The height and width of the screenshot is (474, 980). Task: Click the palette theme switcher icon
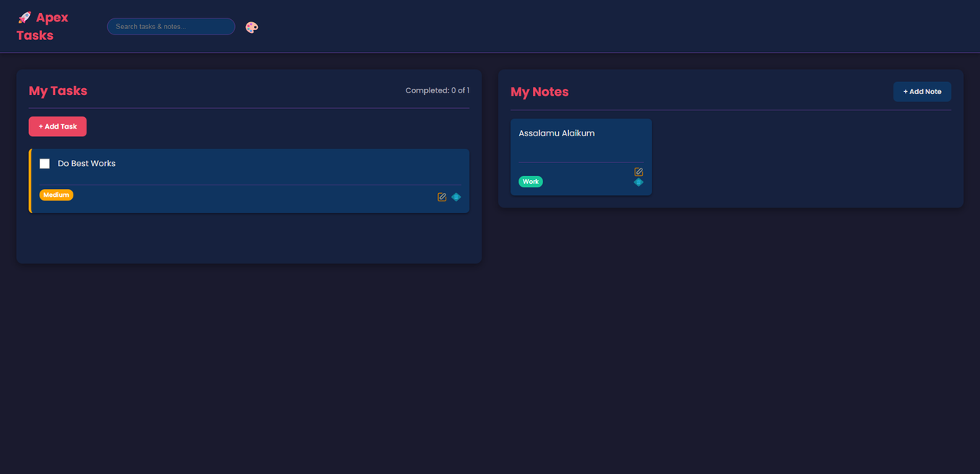click(252, 27)
